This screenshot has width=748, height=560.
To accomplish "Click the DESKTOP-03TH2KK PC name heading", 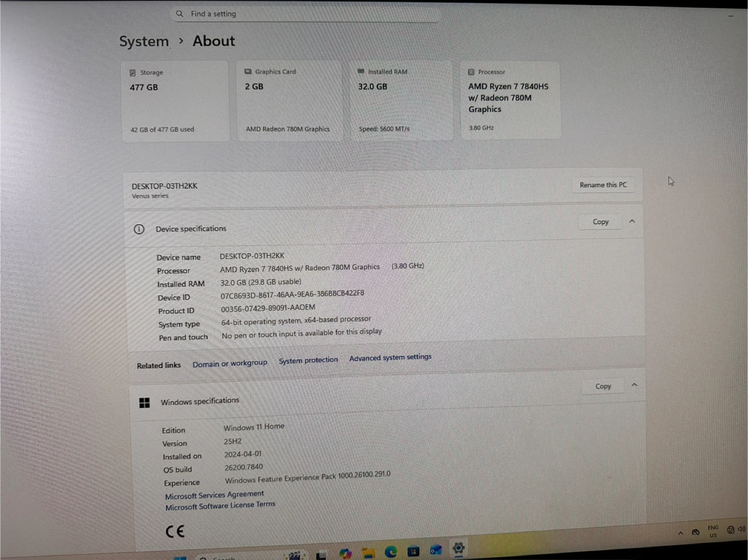I will pos(165,186).
